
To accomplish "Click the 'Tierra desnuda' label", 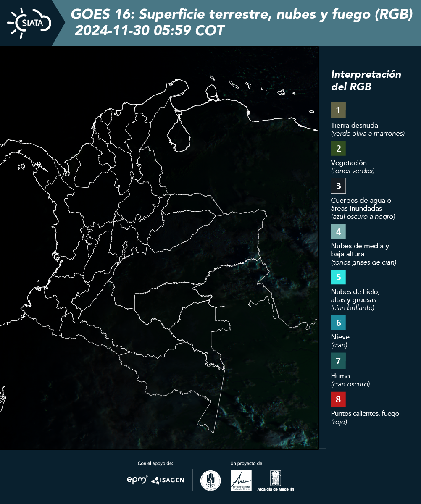I will pyautogui.click(x=355, y=125).
